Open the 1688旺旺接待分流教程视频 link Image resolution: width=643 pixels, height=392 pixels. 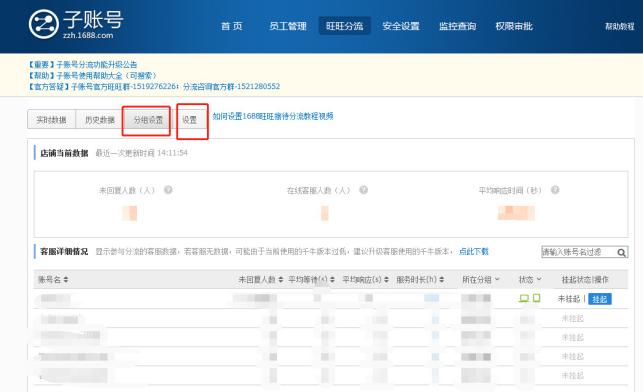coord(273,116)
